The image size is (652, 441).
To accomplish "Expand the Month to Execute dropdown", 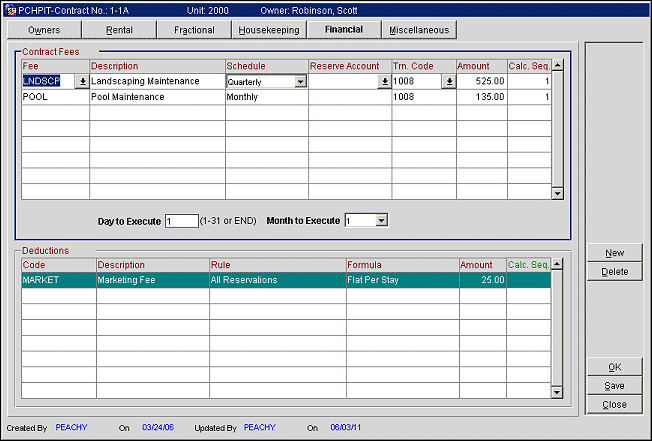I will (x=381, y=220).
